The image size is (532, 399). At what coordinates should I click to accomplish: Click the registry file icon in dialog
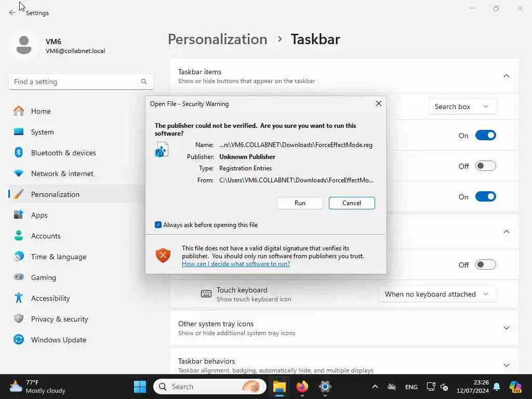162,150
